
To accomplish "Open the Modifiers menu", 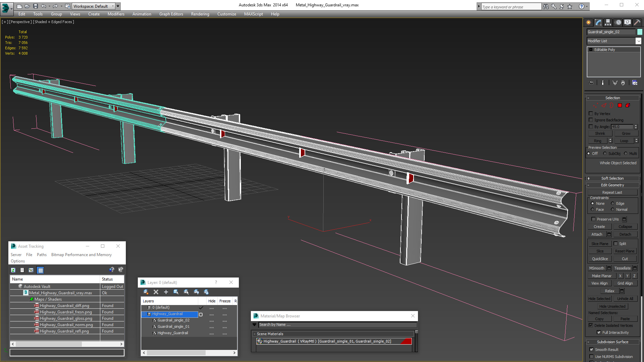I will pyautogui.click(x=116, y=14).
